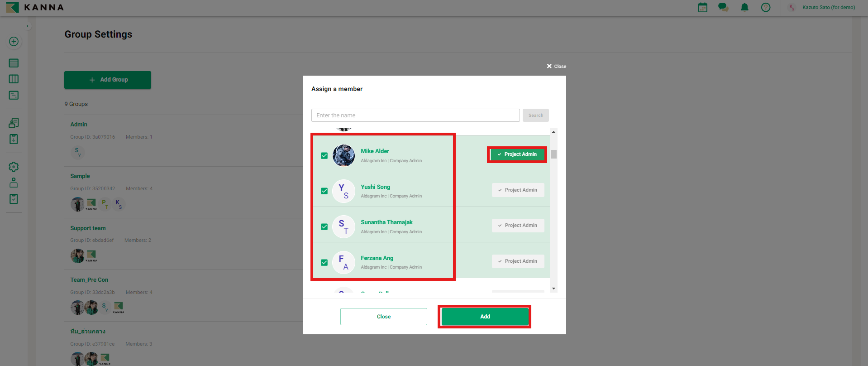Open the help question mark icon
Screen dimensions: 868x366
click(x=766, y=8)
